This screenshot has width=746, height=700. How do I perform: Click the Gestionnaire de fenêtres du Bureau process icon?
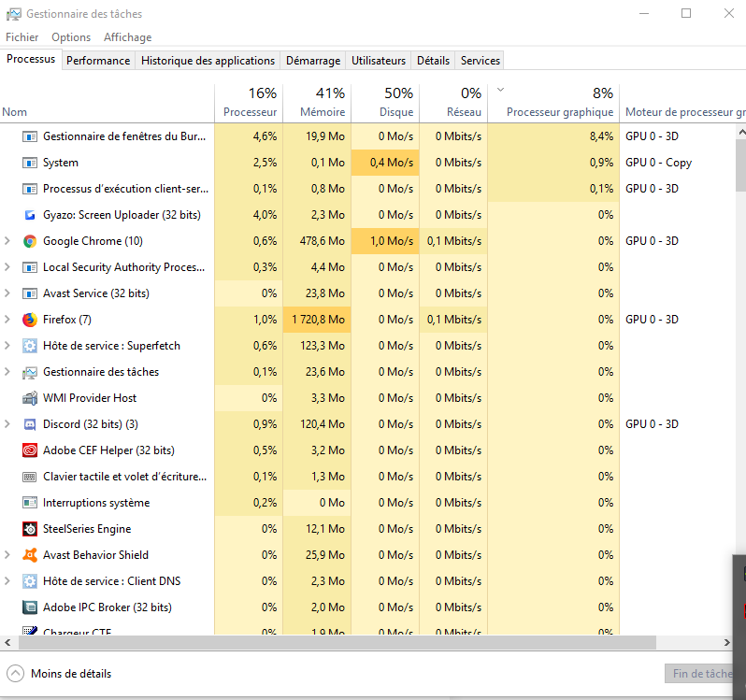(x=30, y=137)
